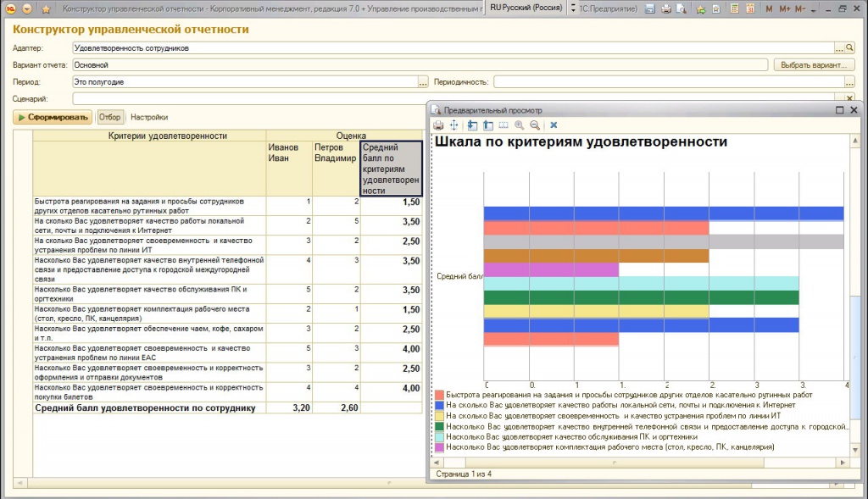Select the Средний балл удовлетворенности по сотруднику row
The width and height of the screenshot is (868, 499).
pos(149,408)
